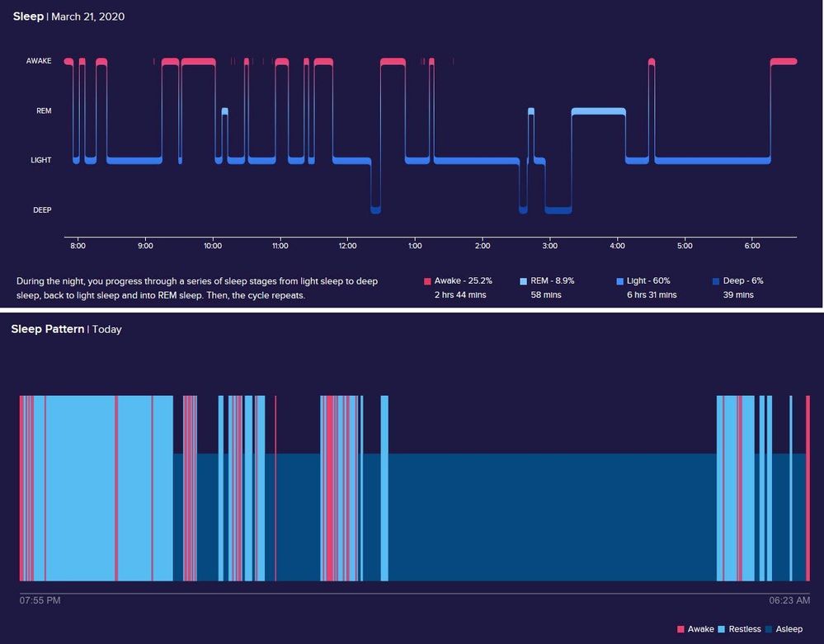Click the 'Sleep Pattern' title
Screen dimensions: 824x644
click(x=48, y=329)
